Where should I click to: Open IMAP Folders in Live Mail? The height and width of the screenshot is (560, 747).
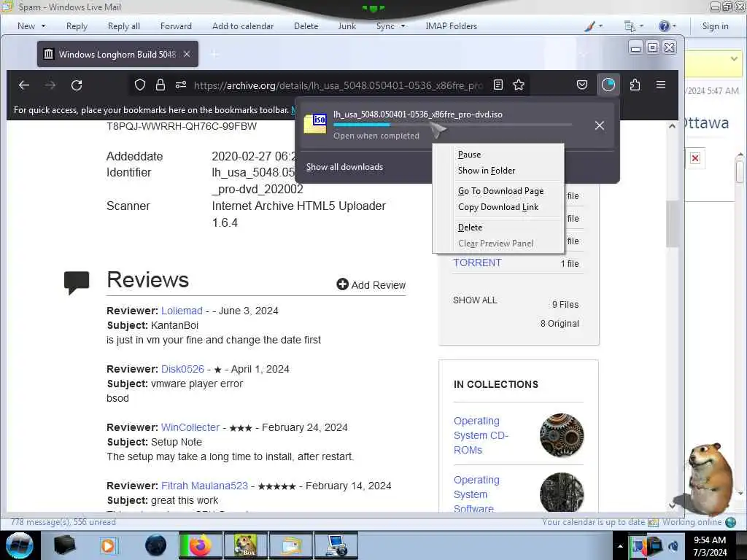(451, 26)
